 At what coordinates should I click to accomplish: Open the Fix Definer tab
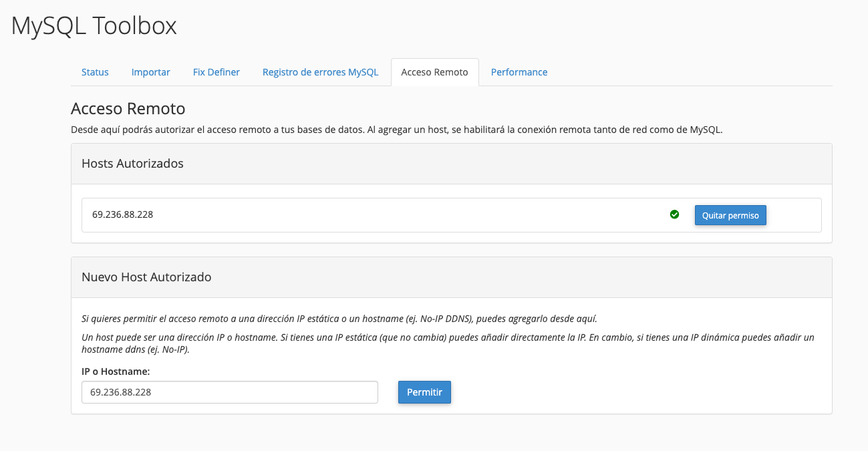pos(216,72)
